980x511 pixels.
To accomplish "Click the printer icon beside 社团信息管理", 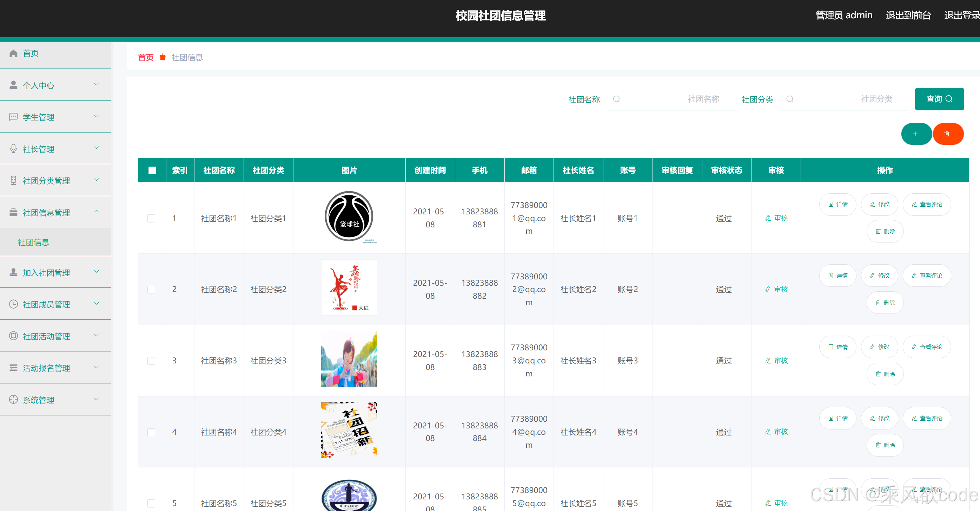I will pos(14,212).
